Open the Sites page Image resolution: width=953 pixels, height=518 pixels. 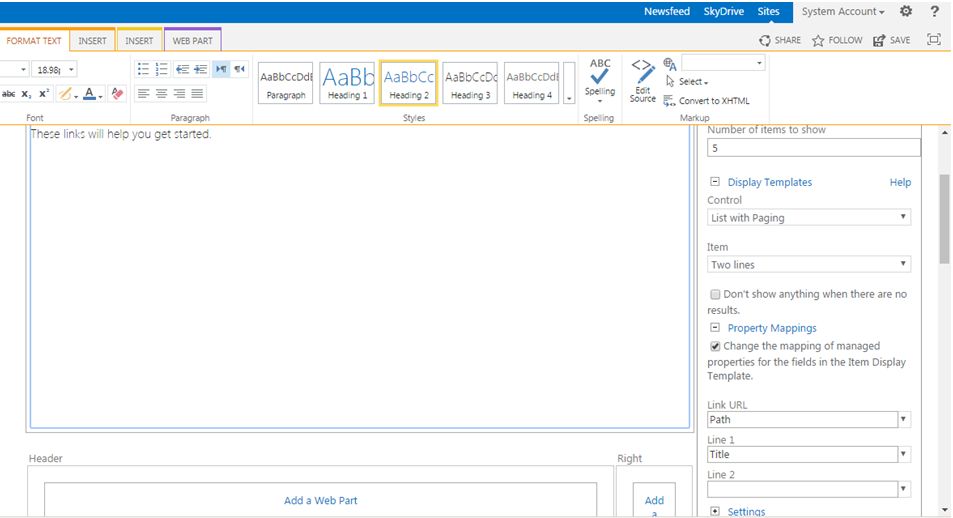pos(768,11)
